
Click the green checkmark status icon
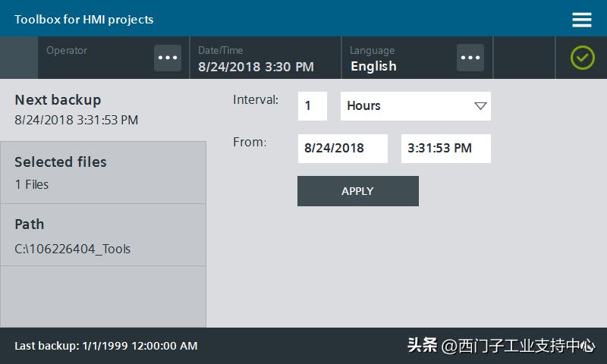[582, 58]
